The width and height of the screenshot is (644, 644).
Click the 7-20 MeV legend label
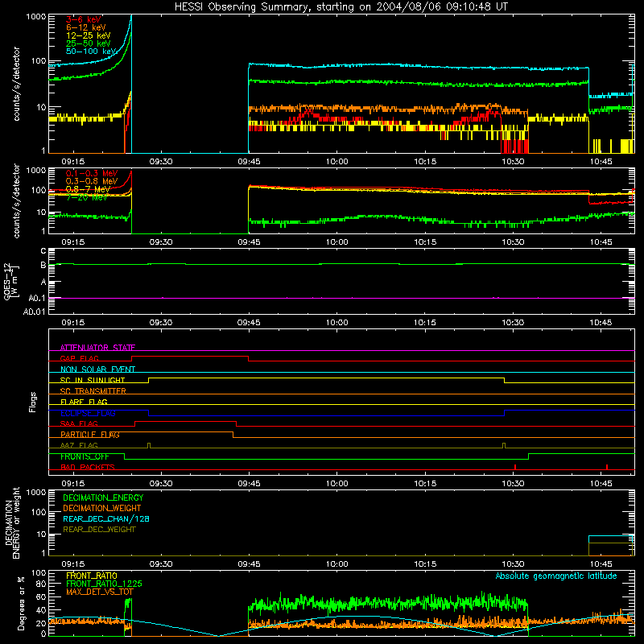[x=87, y=197]
